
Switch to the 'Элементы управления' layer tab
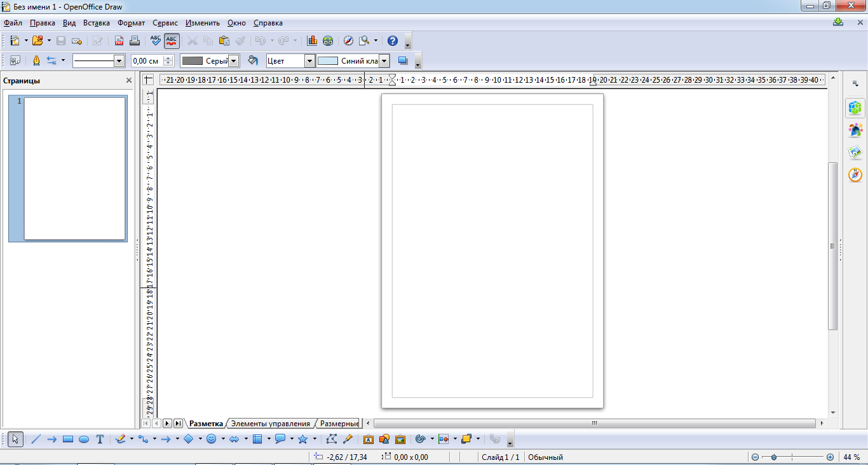point(270,423)
